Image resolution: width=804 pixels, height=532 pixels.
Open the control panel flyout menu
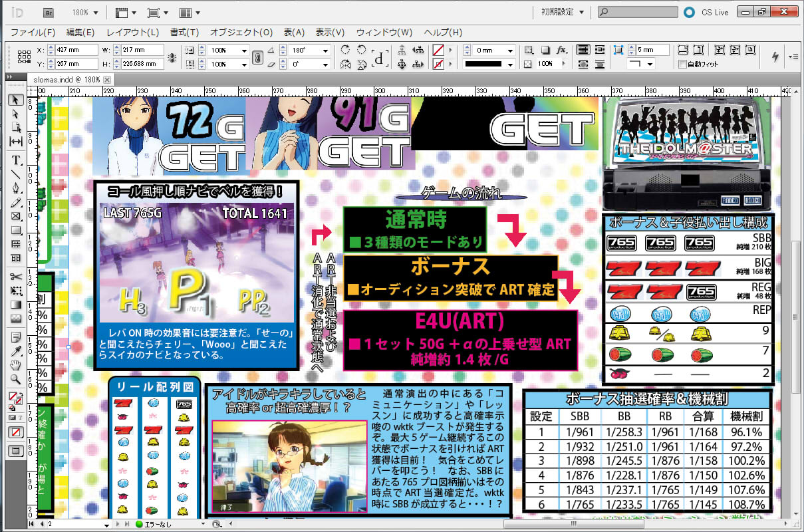pyautogui.click(x=793, y=57)
